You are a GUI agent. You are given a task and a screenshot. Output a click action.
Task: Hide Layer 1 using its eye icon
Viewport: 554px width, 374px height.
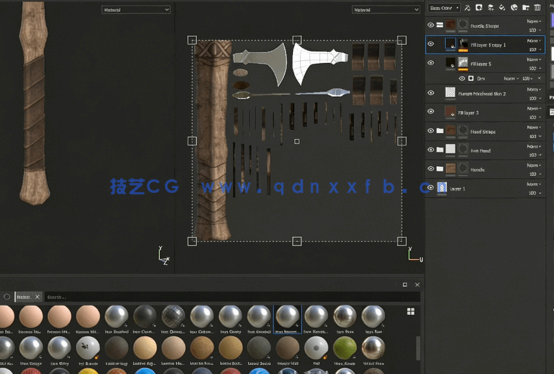[431, 188]
